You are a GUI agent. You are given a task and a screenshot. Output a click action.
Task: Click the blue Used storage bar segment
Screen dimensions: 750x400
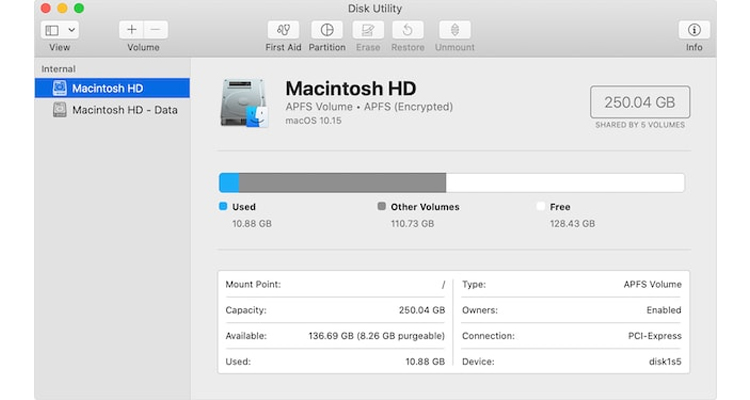pyautogui.click(x=229, y=183)
